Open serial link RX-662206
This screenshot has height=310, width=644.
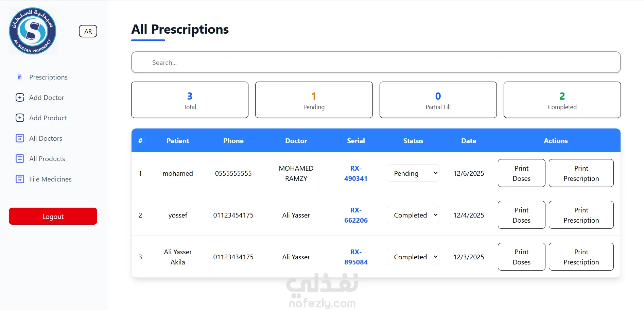click(356, 215)
